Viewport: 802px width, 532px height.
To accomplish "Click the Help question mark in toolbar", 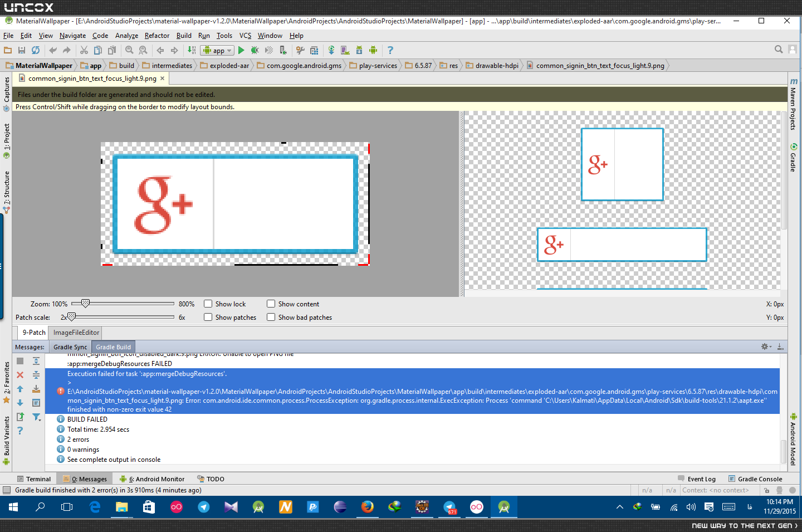I will point(390,50).
